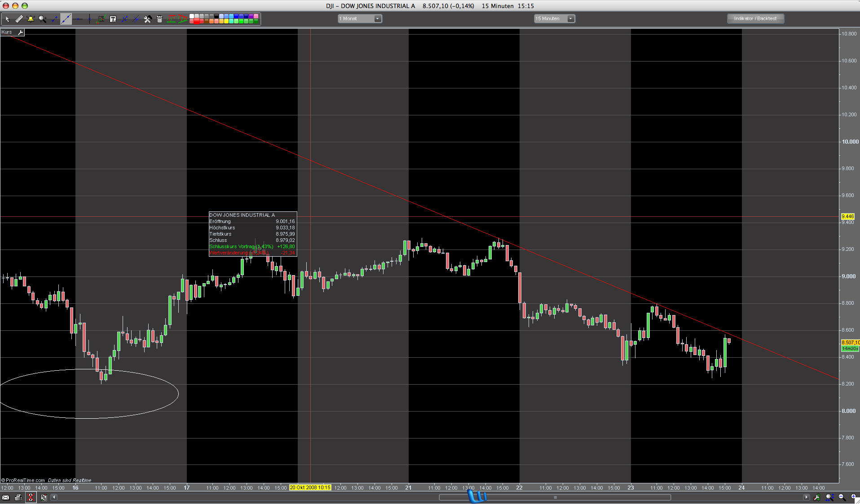Click the 9.000 price axis label
The height and width of the screenshot is (504, 860).
click(x=848, y=276)
